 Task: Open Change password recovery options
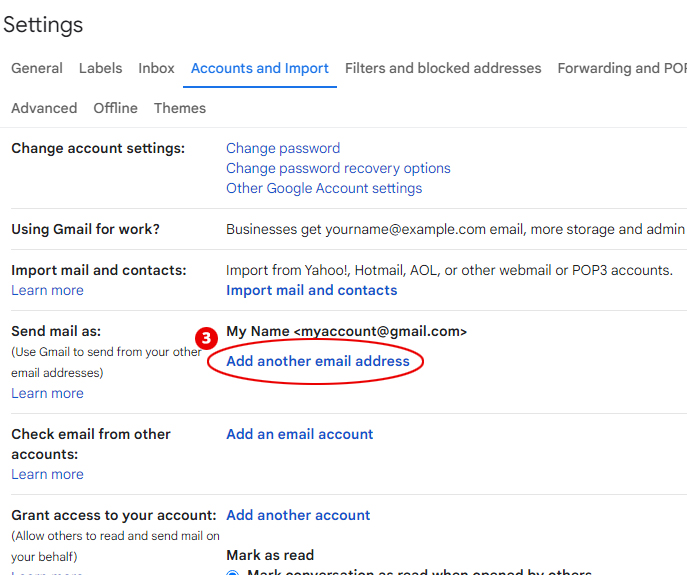338,168
